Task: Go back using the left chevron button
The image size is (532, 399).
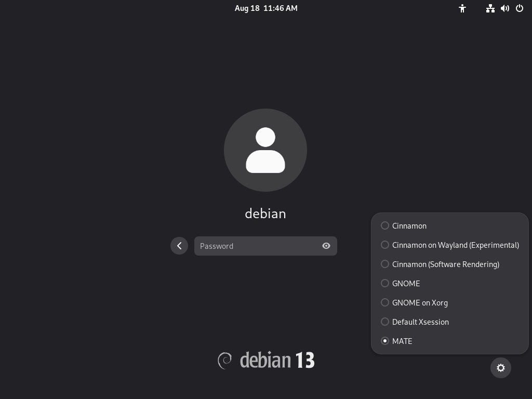Action: 179,246
